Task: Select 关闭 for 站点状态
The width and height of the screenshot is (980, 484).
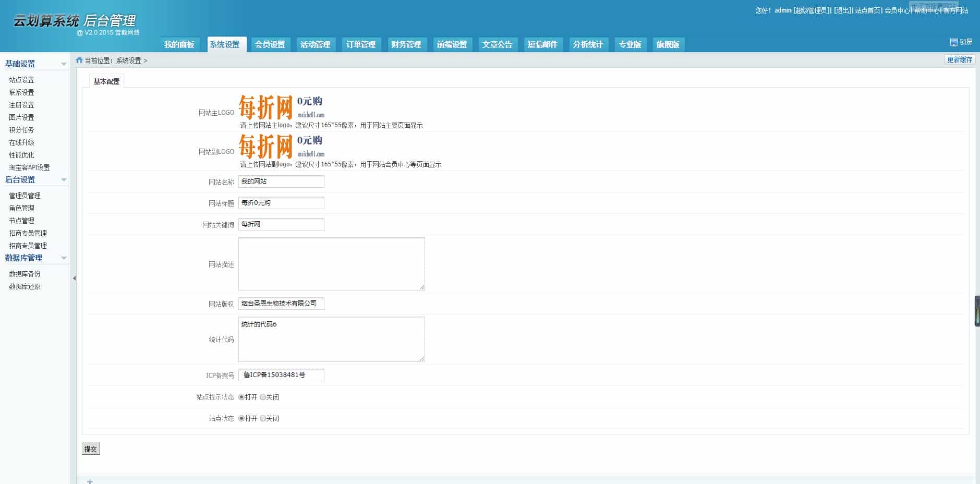Action: coord(263,419)
